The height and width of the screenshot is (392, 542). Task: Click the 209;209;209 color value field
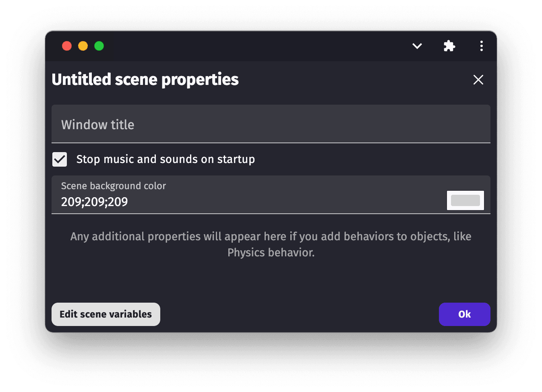pos(242,202)
